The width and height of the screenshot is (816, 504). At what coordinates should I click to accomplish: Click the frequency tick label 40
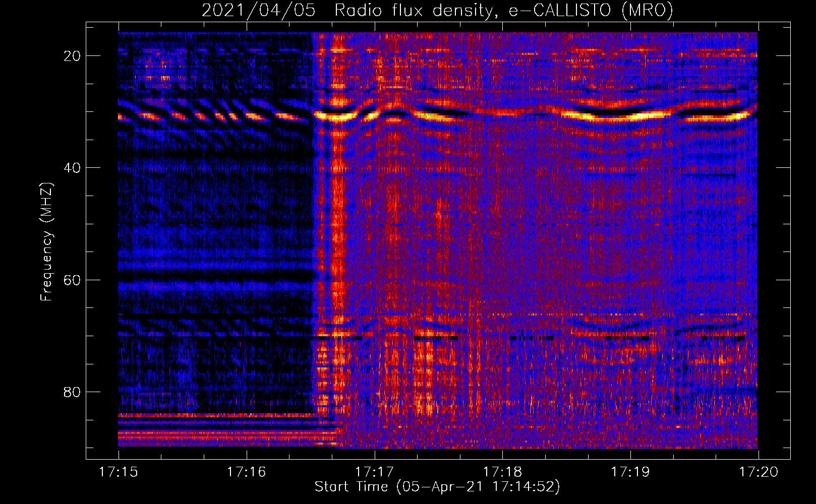coord(72,168)
